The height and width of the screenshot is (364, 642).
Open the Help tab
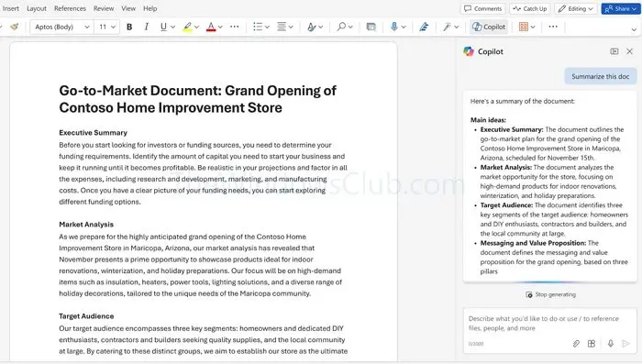tap(149, 8)
